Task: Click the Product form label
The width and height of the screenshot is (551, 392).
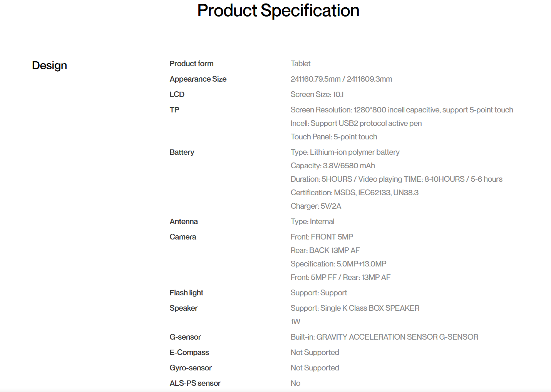Action: pos(191,64)
